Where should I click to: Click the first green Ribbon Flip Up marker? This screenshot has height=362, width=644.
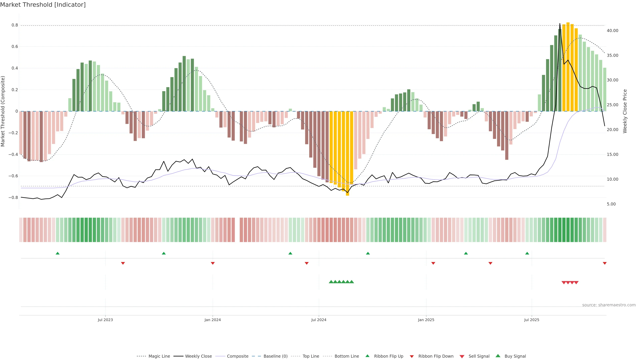click(58, 253)
